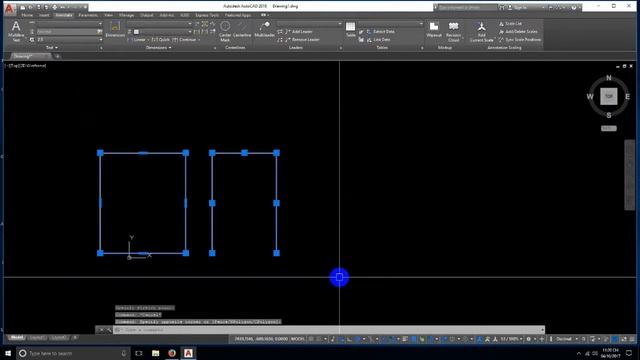This screenshot has width=640, height=360.
Task: Expand the Text panel title
Action: pos(51,48)
